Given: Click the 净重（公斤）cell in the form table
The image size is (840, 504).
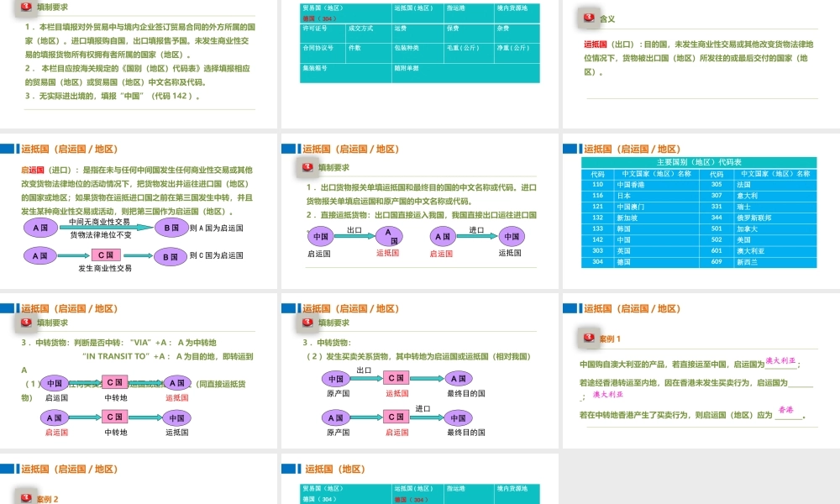Looking at the screenshot, I should coord(517,53).
